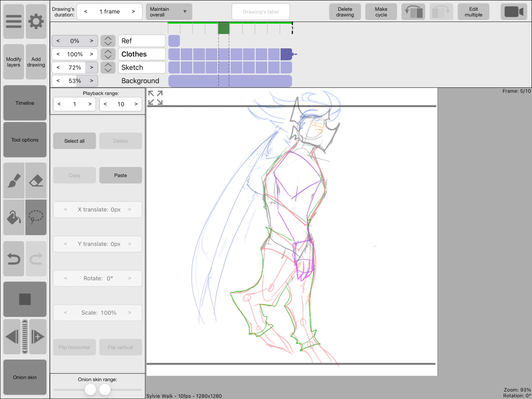Select the Sketch layer name
The height and width of the screenshot is (399, 532).
tap(142, 67)
